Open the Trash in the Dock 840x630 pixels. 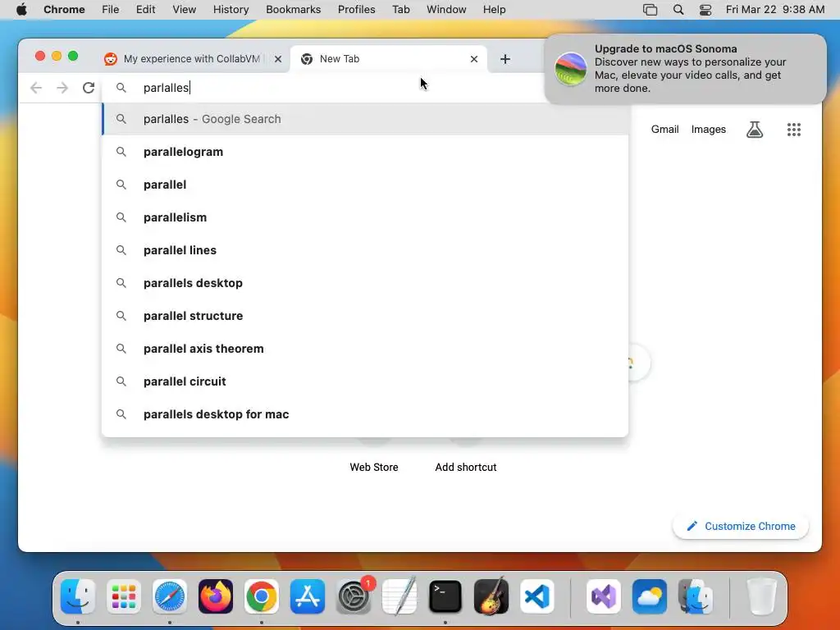tap(761, 596)
